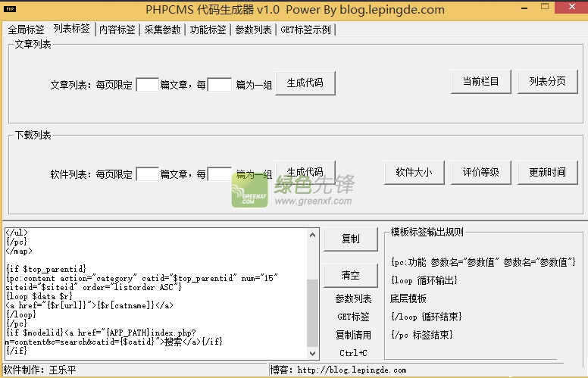Clear the code with 清空 button
The width and height of the screenshot is (588, 378).
tap(351, 275)
